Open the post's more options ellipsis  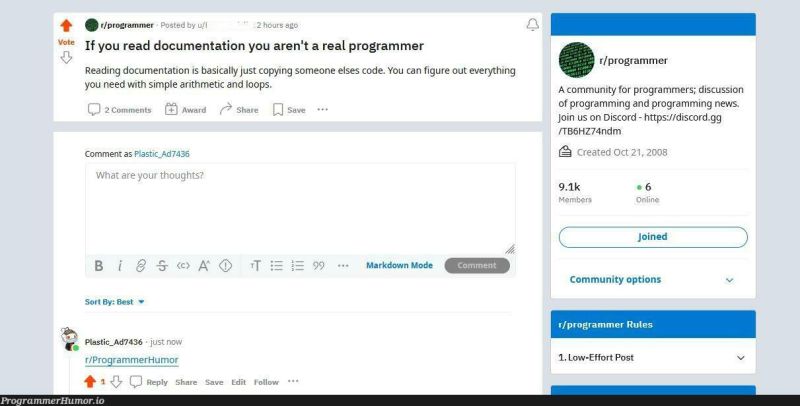click(x=322, y=109)
